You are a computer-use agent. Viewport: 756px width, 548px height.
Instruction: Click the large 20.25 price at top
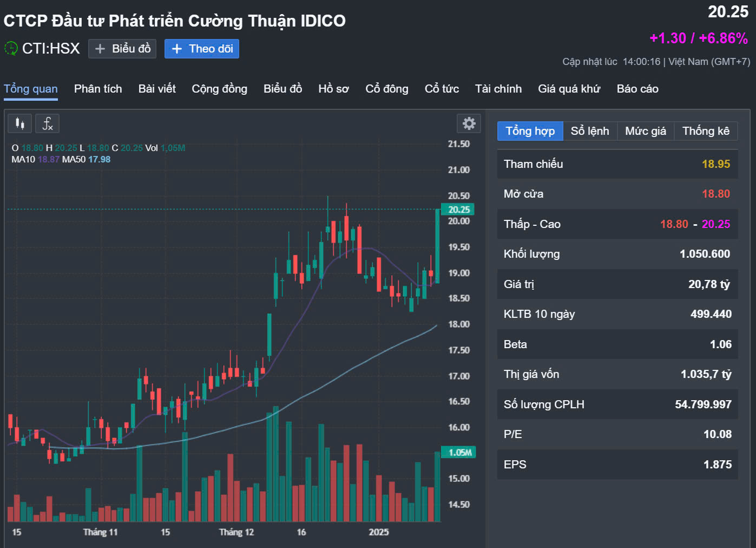tap(728, 12)
